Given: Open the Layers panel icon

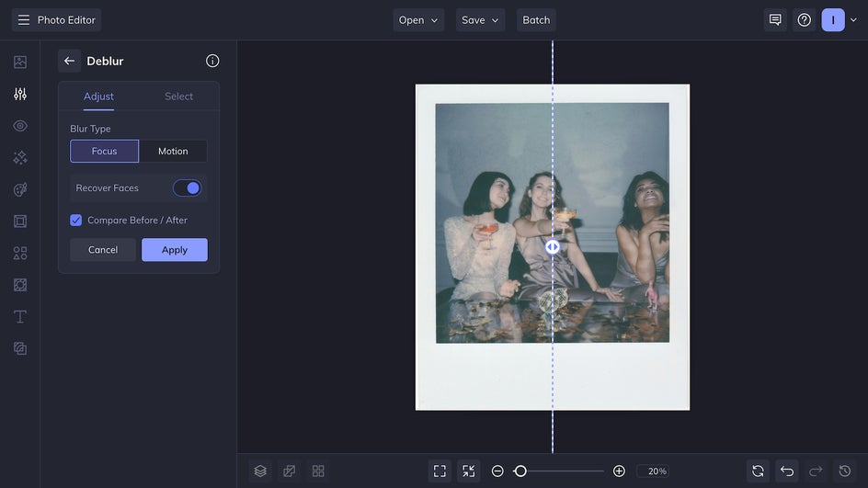Looking at the screenshot, I should (260, 471).
